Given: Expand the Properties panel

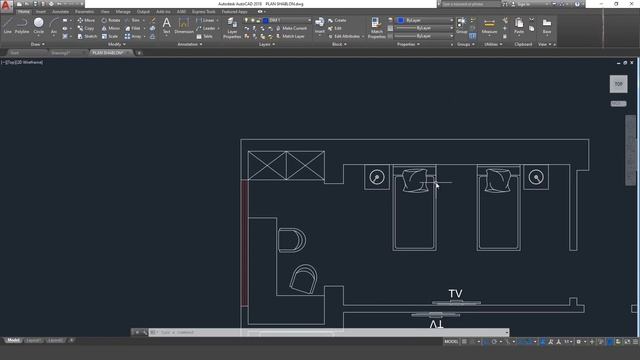Looking at the screenshot, I should 408,44.
